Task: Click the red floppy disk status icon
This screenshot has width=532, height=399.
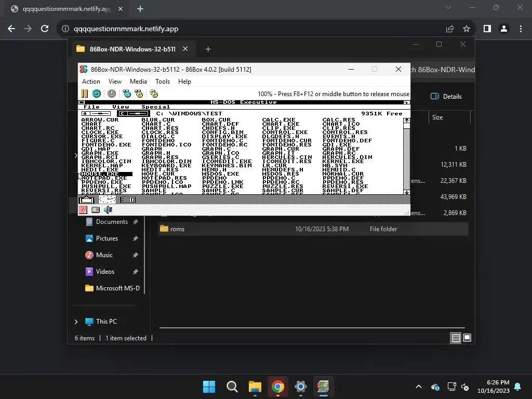Action: click(x=83, y=210)
